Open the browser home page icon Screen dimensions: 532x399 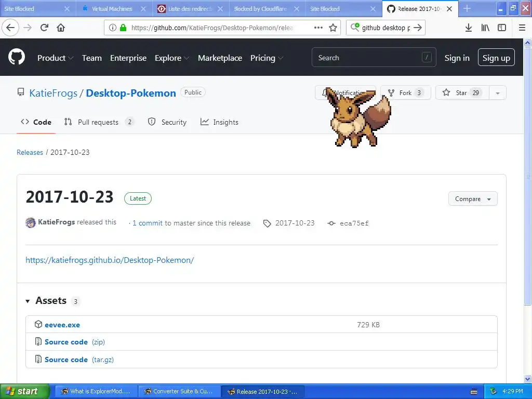pyautogui.click(x=61, y=28)
